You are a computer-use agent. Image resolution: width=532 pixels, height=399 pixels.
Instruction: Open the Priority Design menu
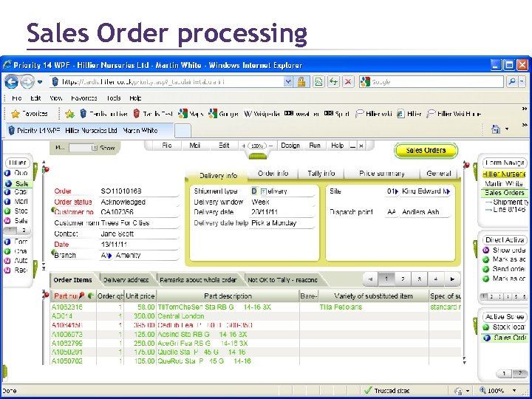(290, 146)
